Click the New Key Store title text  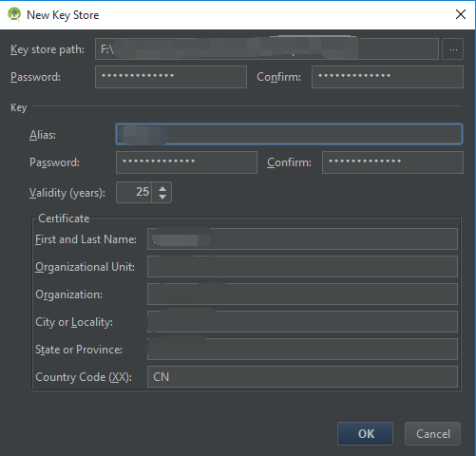pyautogui.click(x=63, y=15)
